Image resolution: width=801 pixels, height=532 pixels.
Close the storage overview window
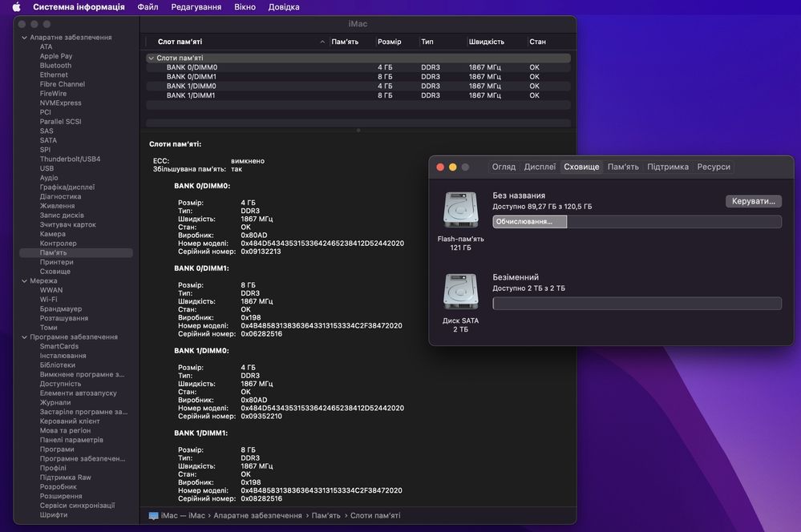pyautogui.click(x=440, y=167)
